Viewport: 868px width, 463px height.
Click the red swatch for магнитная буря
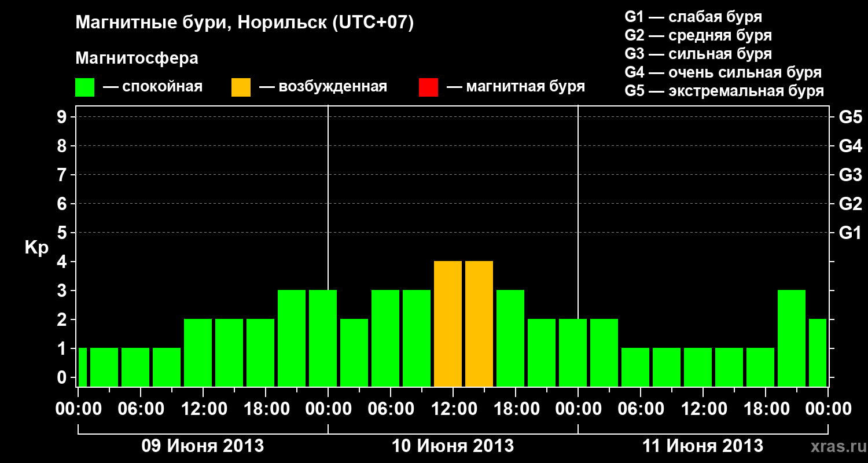[429, 87]
